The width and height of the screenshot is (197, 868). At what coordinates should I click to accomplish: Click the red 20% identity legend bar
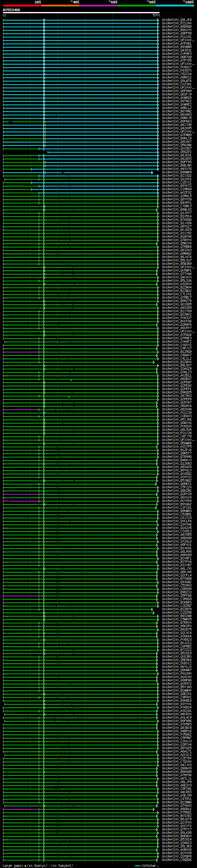(22, 6)
